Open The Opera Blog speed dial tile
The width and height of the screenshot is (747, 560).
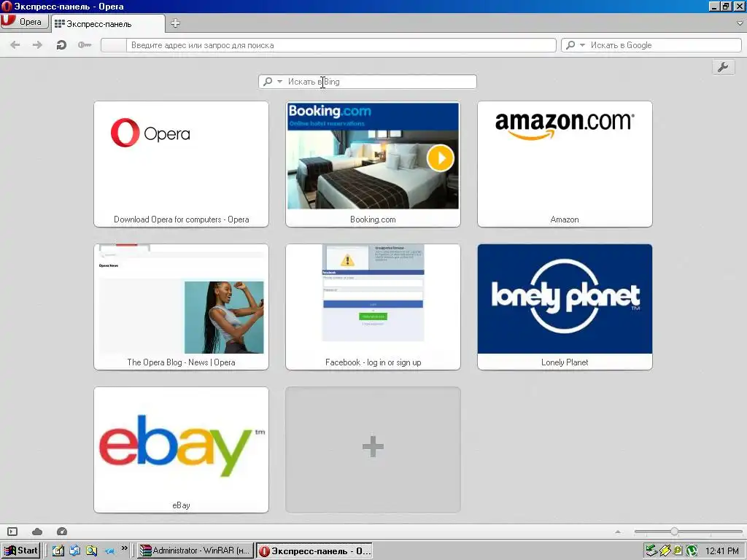pos(181,307)
